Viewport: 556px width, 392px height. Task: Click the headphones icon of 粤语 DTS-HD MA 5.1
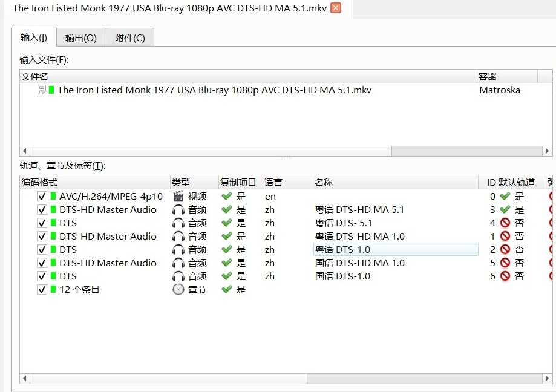[178, 210]
